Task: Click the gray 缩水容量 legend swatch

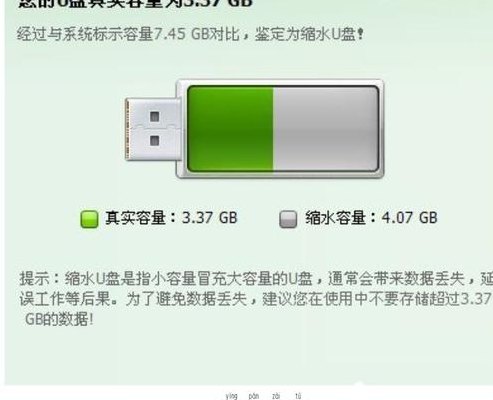Action: click(x=288, y=219)
